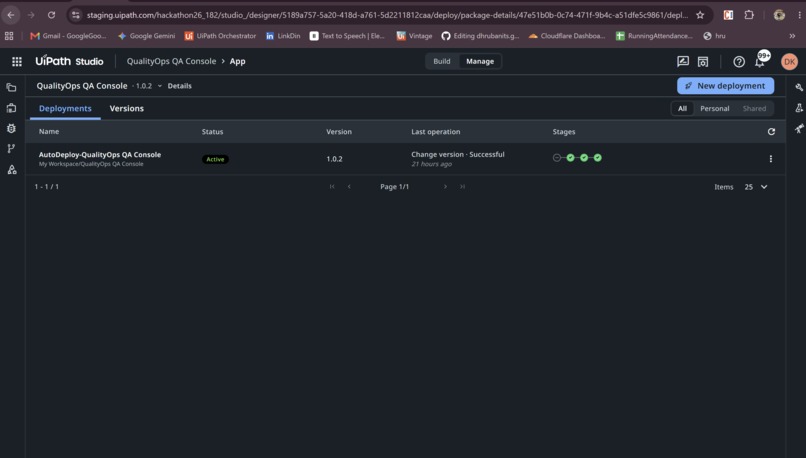Open the debug bug icon in left sidebar
Viewport: 806px width, 458px height.
point(11,129)
